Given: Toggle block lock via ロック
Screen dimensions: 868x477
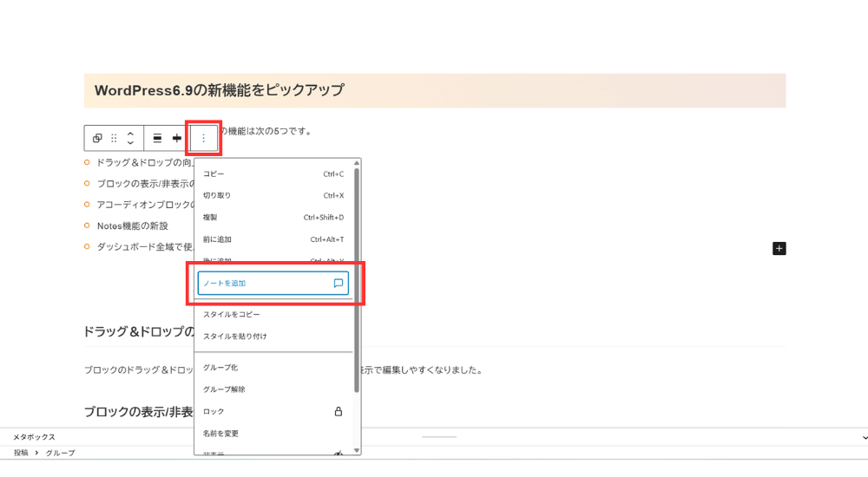Looking at the screenshot, I should tap(214, 411).
